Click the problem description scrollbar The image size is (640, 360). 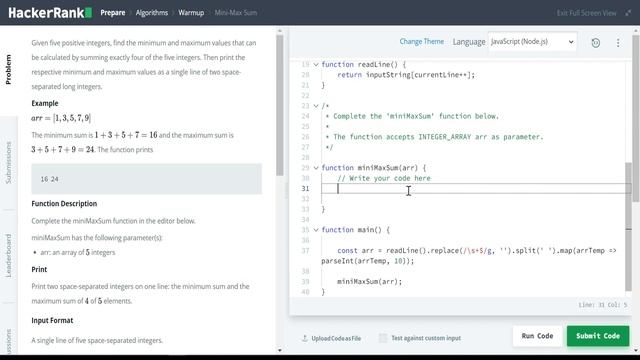[x=280, y=105]
